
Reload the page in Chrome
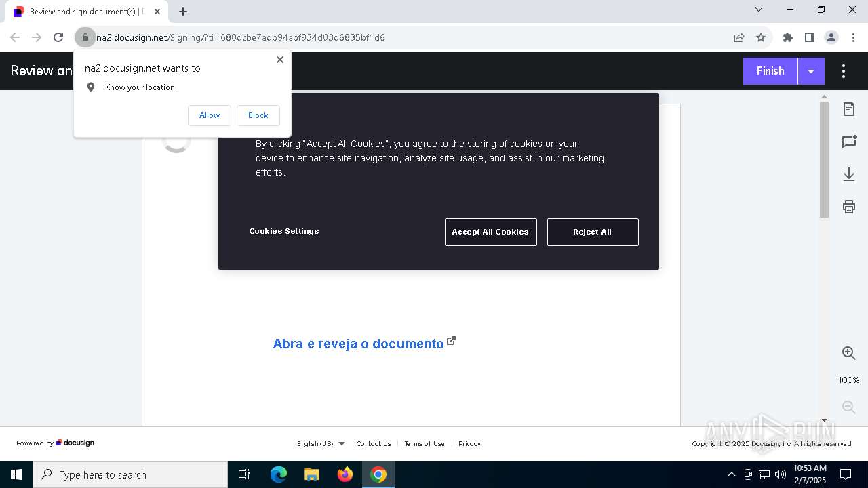(58, 37)
